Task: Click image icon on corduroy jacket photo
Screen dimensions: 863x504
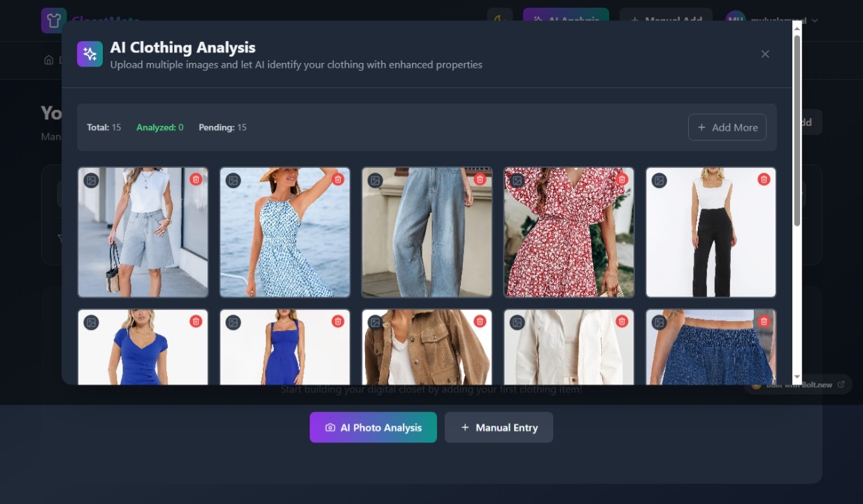Action: 375,322
